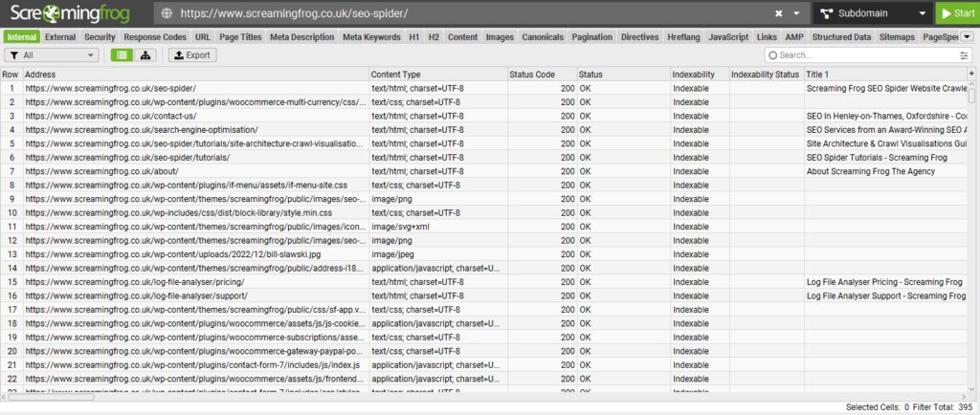This screenshot has height=415, width=980.
Task: Switch to site tree view icon
Action: tap(145, 55)
